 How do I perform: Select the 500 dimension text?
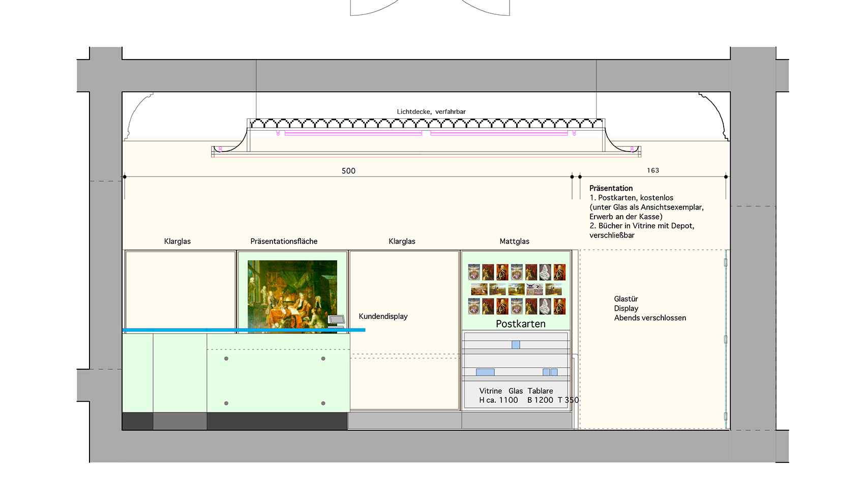tap(348, 171)
